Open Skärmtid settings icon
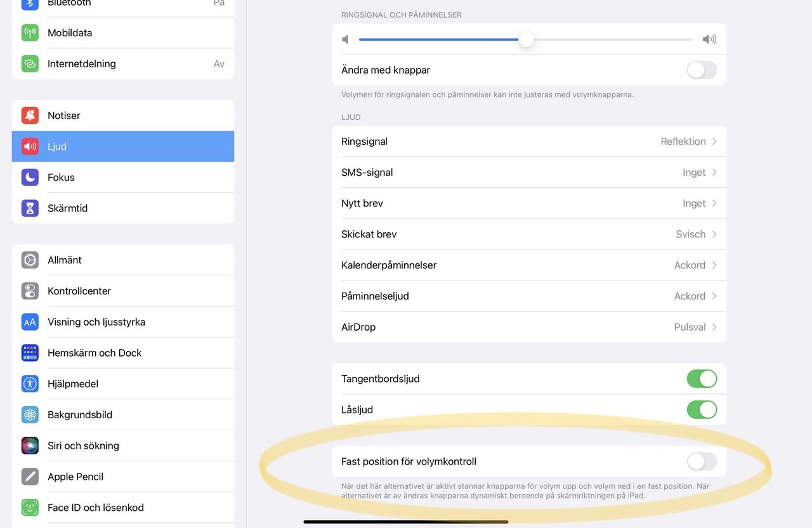Image resolution: width=812 pixels, height=528 pixels. (x=29, y=208)
